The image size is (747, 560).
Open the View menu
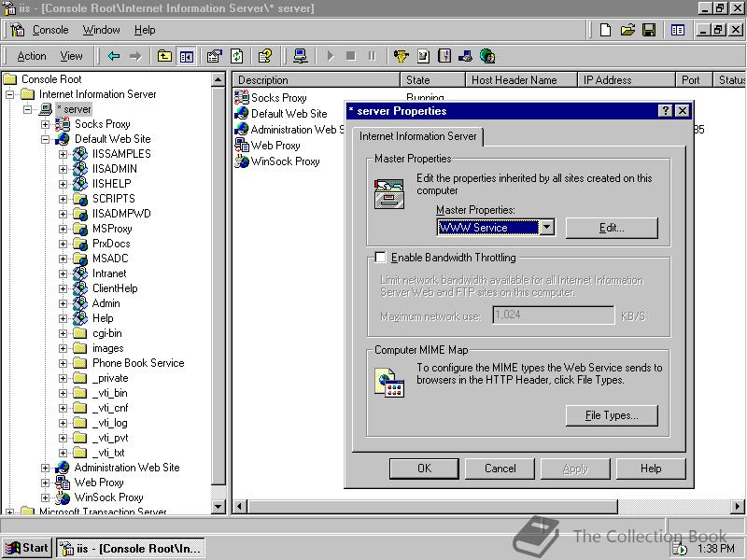coord(71,56)
